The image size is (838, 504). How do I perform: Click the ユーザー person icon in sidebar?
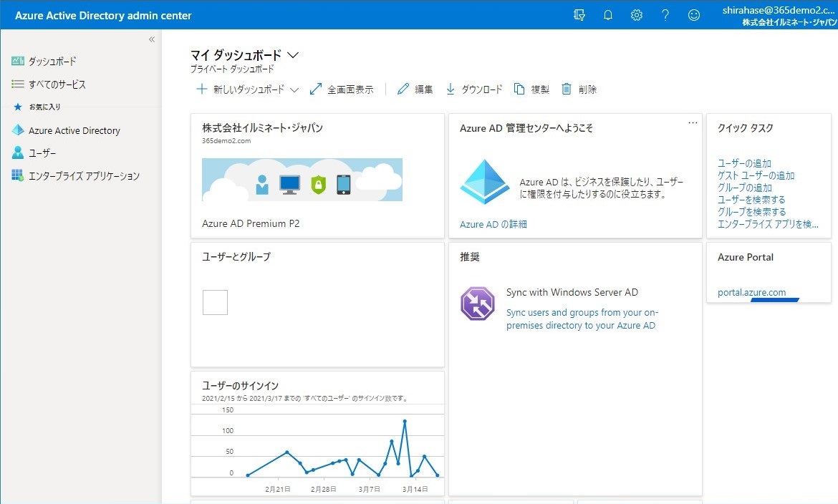point(18,153)
